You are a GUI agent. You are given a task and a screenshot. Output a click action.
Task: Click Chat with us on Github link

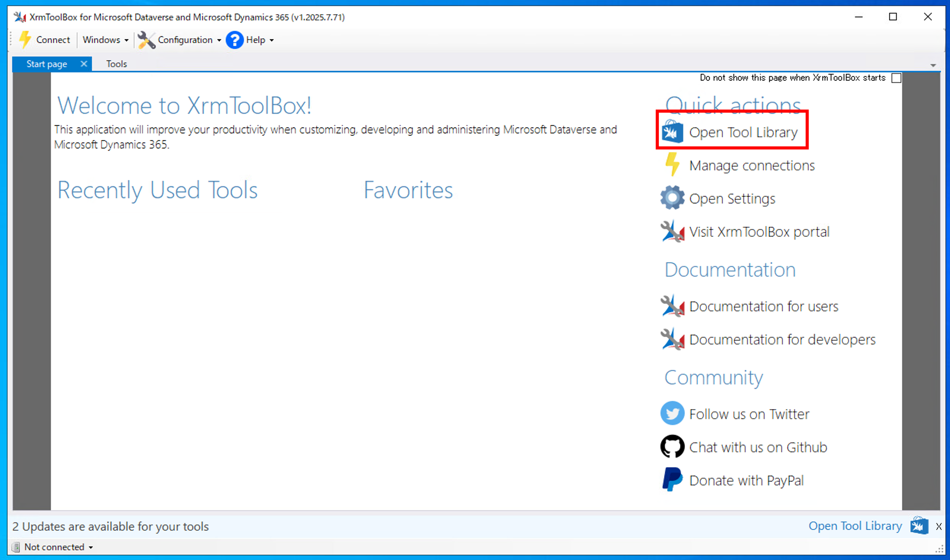click(x=758, y=447)
